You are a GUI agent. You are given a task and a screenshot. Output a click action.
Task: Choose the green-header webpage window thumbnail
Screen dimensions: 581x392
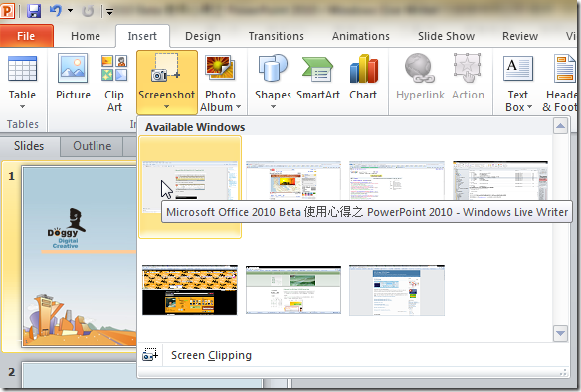293,291
